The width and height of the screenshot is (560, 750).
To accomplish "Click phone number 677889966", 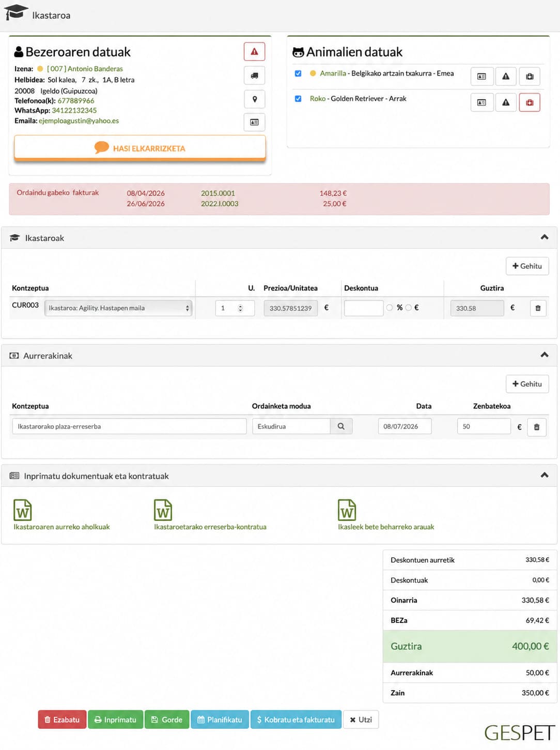I will (x=76, y=101).
